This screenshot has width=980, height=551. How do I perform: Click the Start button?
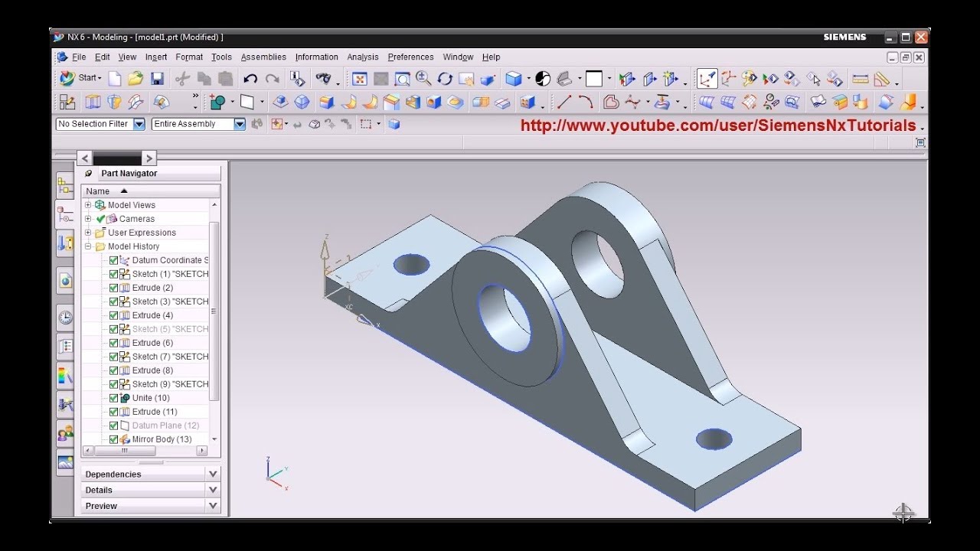click(80, 78)
